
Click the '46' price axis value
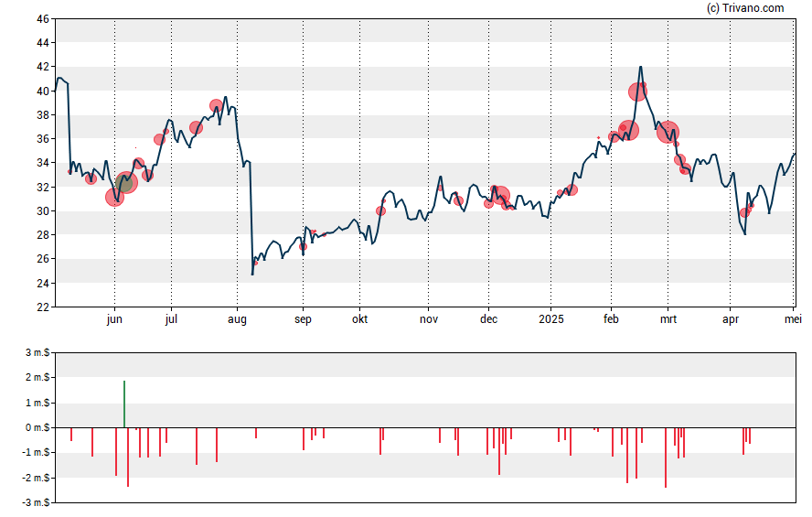(43, 19)
